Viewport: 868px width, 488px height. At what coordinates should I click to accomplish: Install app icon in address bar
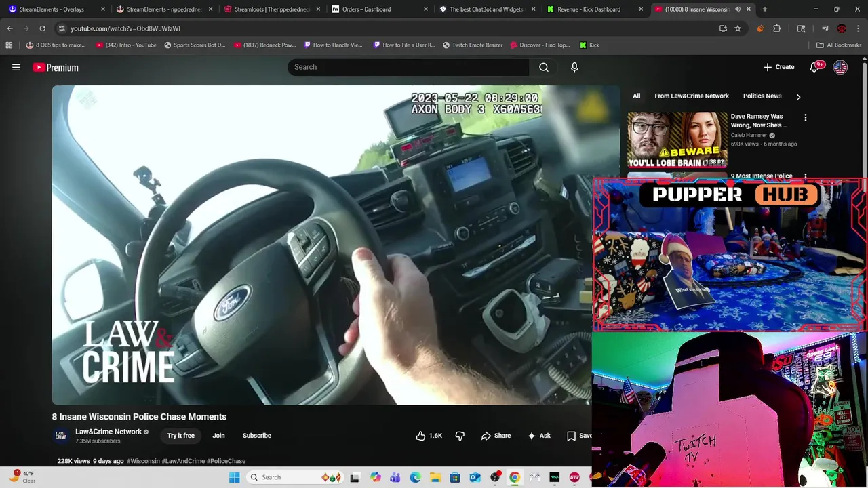[x=723, y=28]
